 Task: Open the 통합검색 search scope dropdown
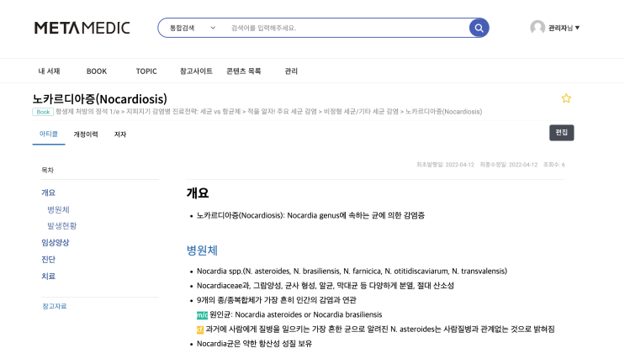point(193,28)
